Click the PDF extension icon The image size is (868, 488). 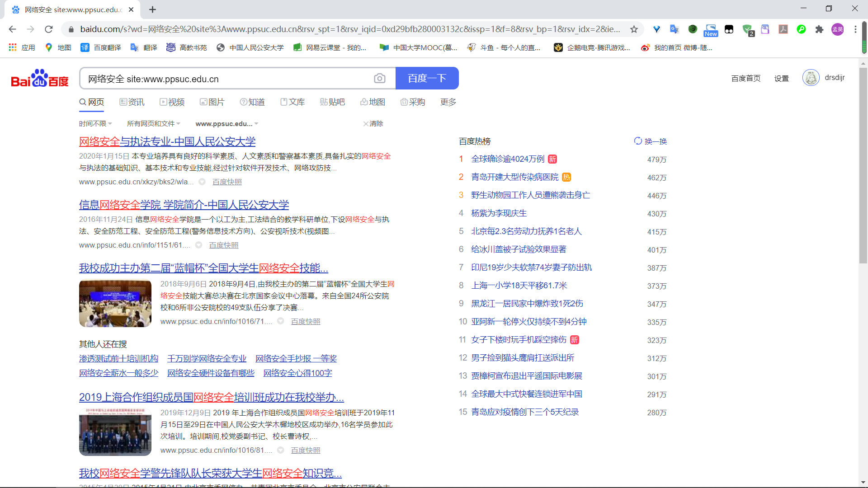783,29
